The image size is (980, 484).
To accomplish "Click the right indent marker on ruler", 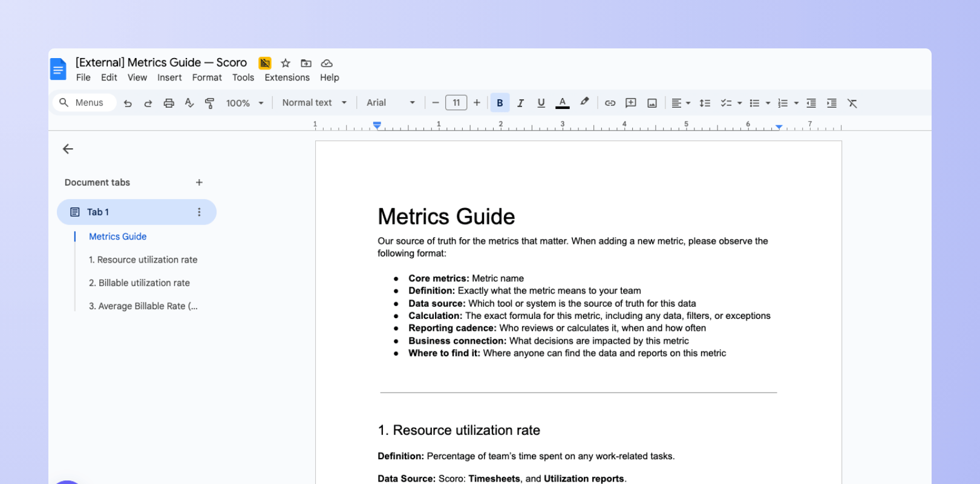I will tap(779, 126).
